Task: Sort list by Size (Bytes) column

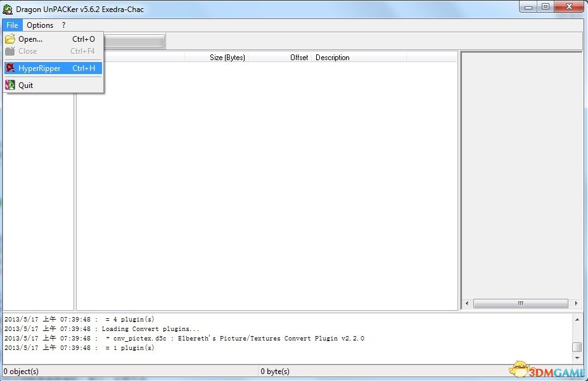Action: point(216,58)
